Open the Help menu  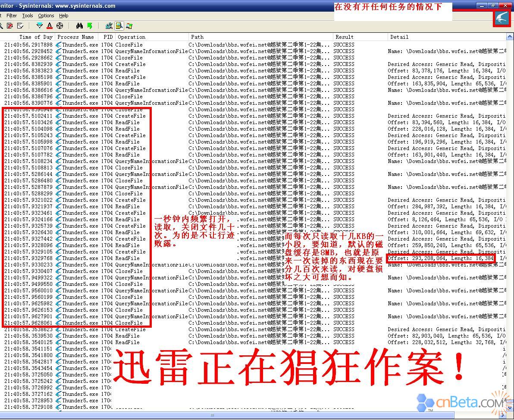coord(63,16)
